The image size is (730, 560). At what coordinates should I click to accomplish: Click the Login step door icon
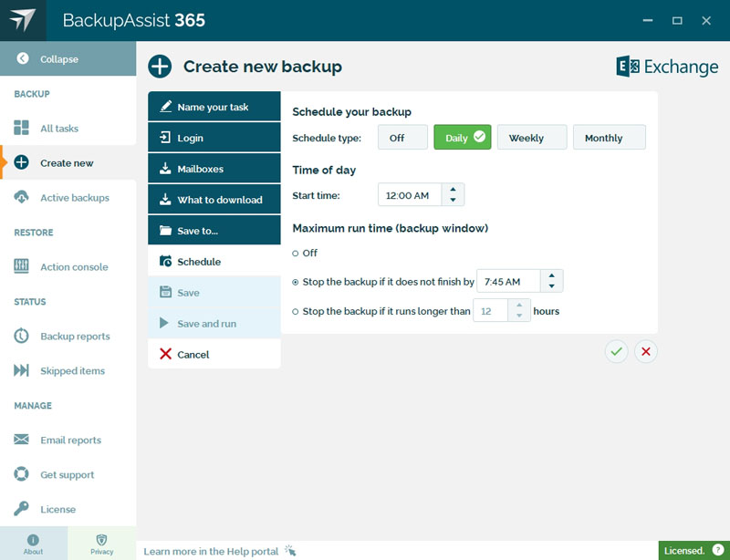click(x=165, y=138)
